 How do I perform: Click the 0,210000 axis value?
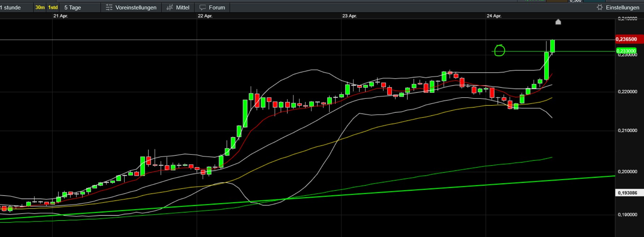tap(627, 131)
